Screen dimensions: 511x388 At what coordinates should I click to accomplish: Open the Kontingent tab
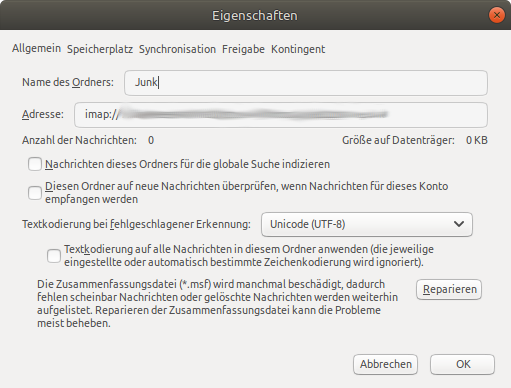pos(298,49)
